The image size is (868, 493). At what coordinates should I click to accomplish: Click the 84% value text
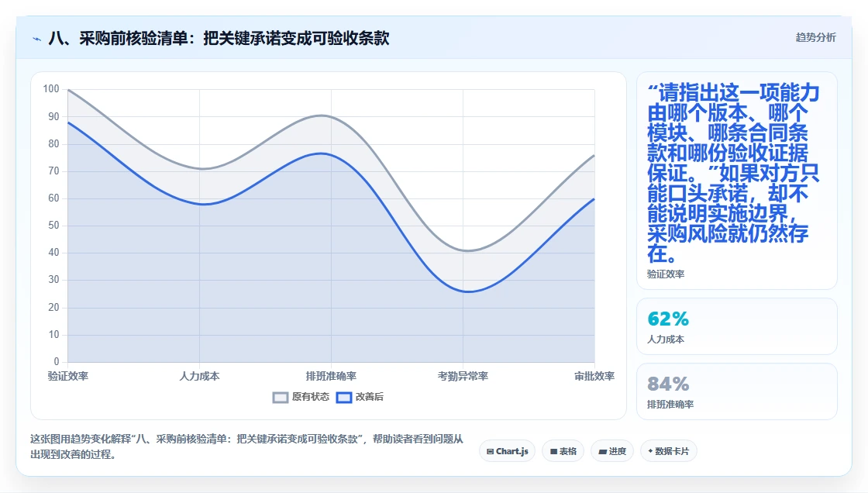pyautogui.click(x=668, y=384)
